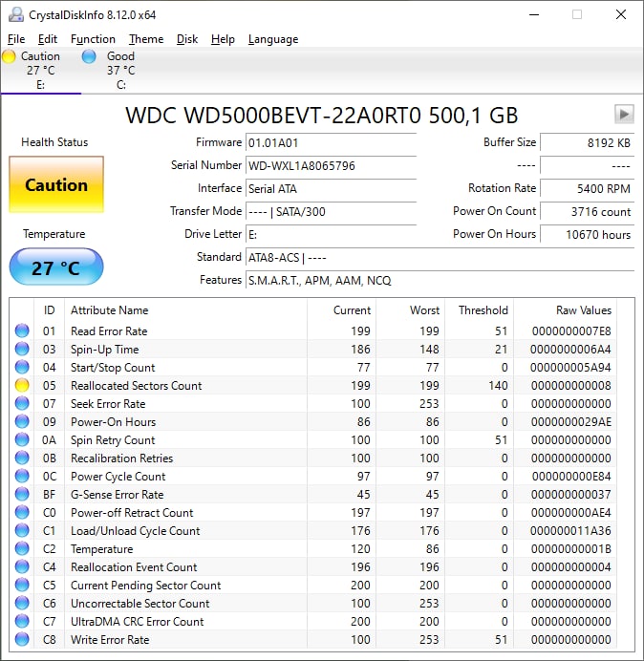Close the CrystalDiskInfo window

(x=621, y=14)
